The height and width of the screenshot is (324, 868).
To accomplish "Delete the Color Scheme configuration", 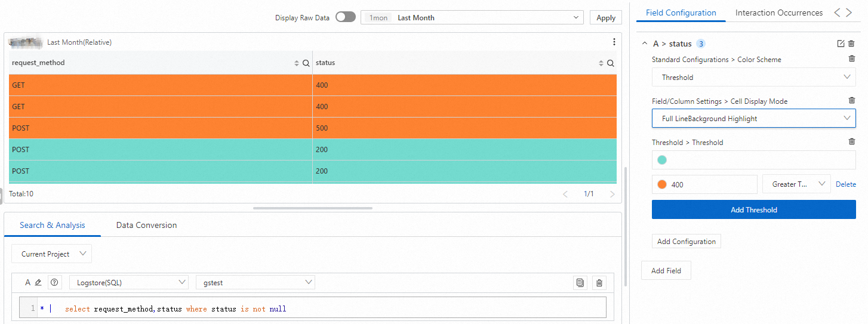I will 852,58.
